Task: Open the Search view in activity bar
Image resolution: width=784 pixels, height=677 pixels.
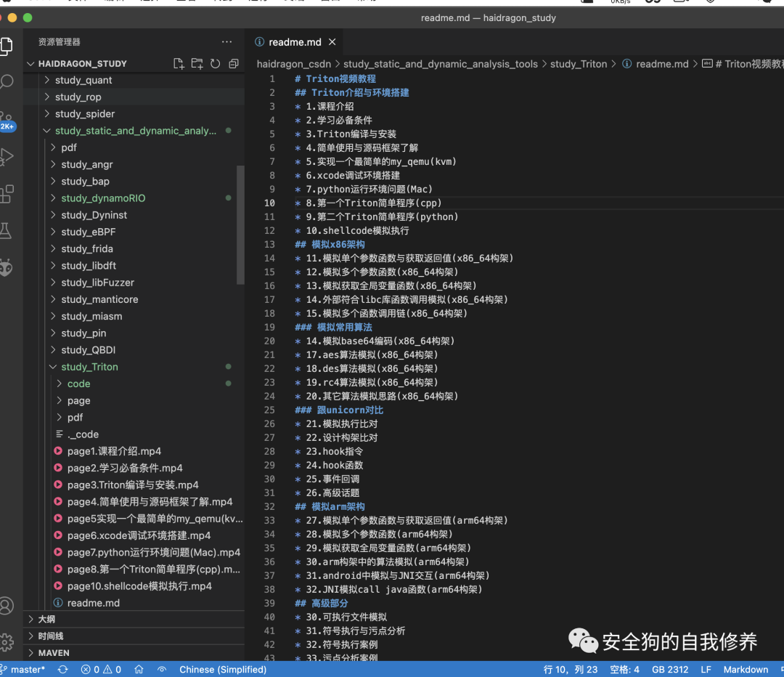Action: pyautogui.click(x=6, y=81)
